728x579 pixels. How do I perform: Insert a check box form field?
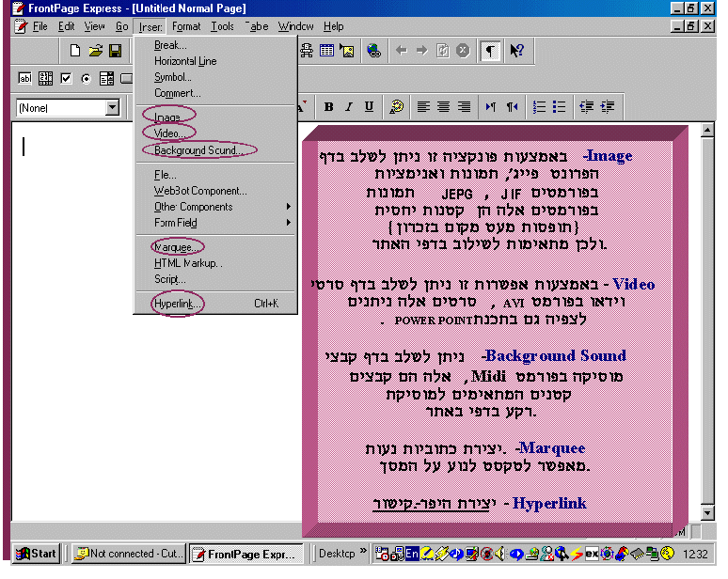66,78
